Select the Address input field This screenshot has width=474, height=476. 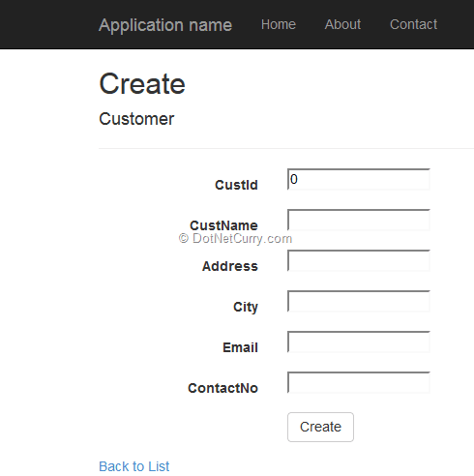359,260
